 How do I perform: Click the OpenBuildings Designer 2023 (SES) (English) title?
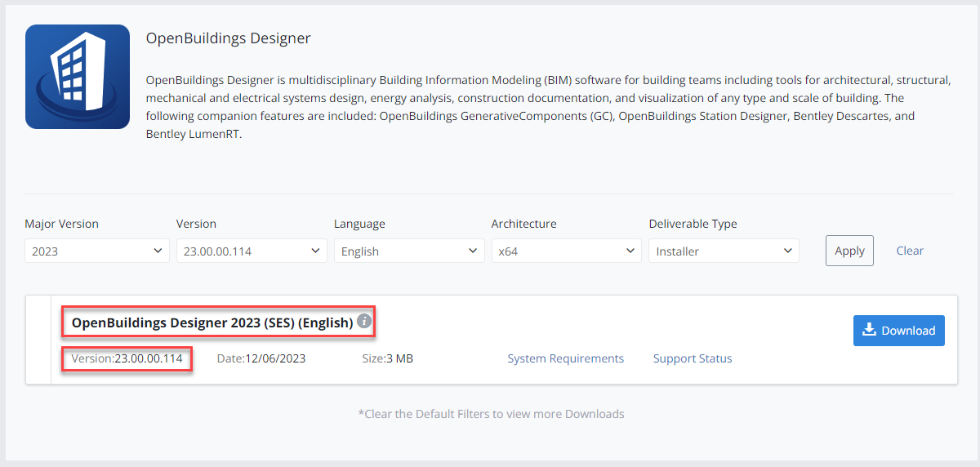coord(212,322)
